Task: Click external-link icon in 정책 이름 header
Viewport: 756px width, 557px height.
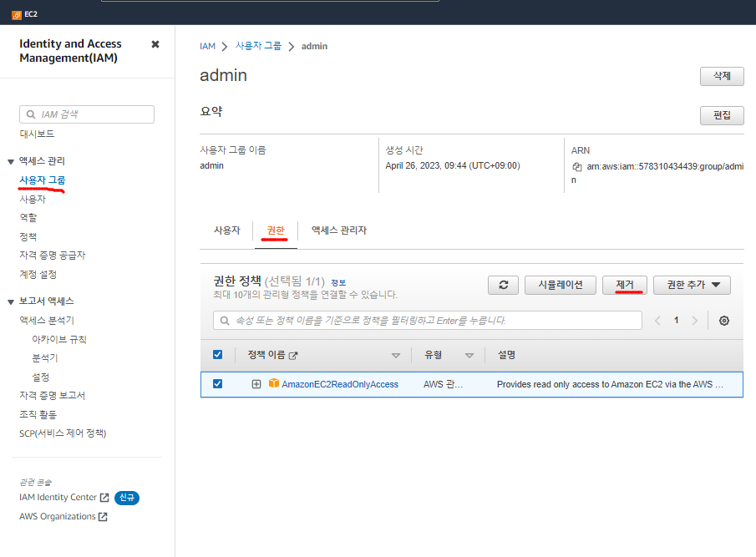Action: tap(293, 356)
